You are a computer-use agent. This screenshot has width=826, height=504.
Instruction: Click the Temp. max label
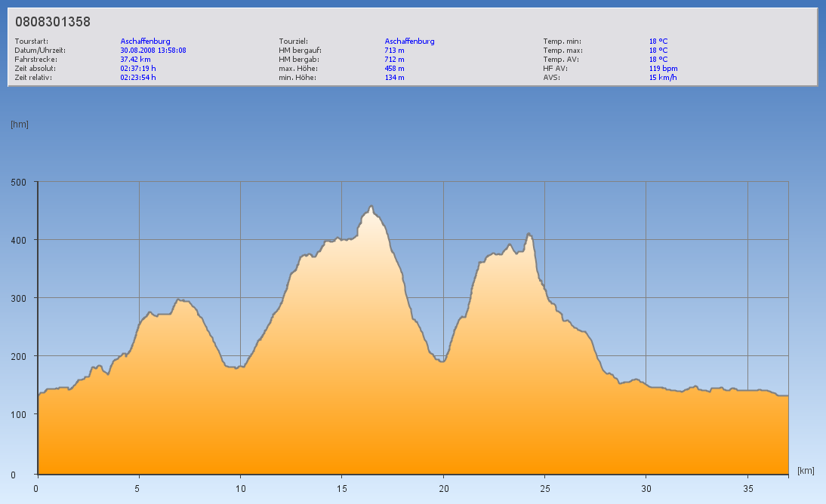point(562,51)
